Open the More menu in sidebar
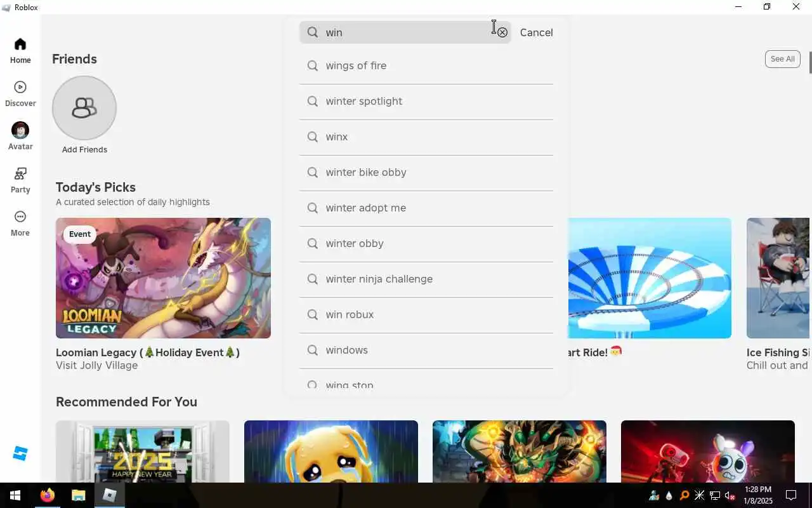This screenshot has width=812, height=508. (x=20, y=224)
